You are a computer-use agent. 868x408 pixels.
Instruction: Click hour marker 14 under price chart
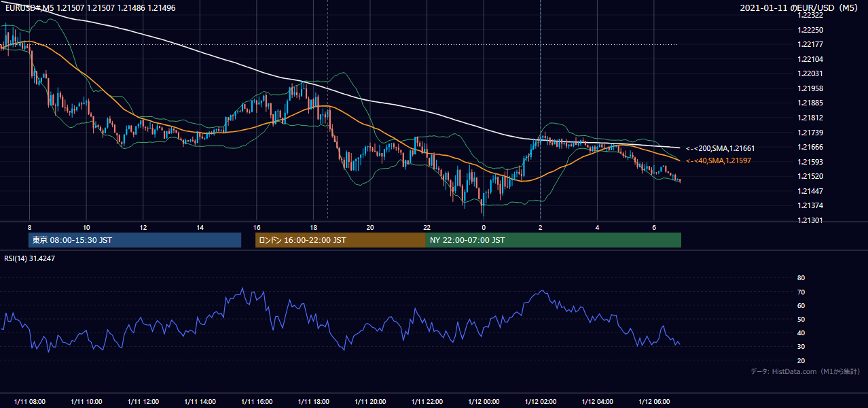200,227
